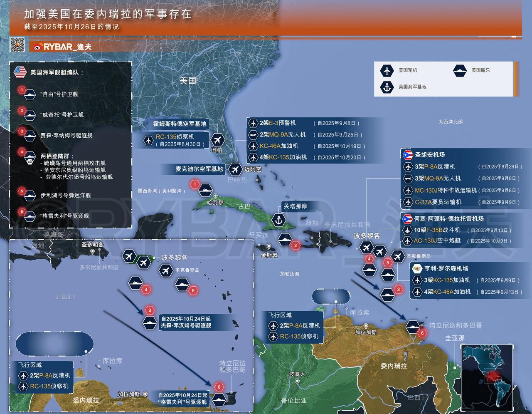Screen dimensions: 532x414
Task: Click the 何塞·阿蓬特·德拉托雷机场 heading
Action: (x=449, y=219)
